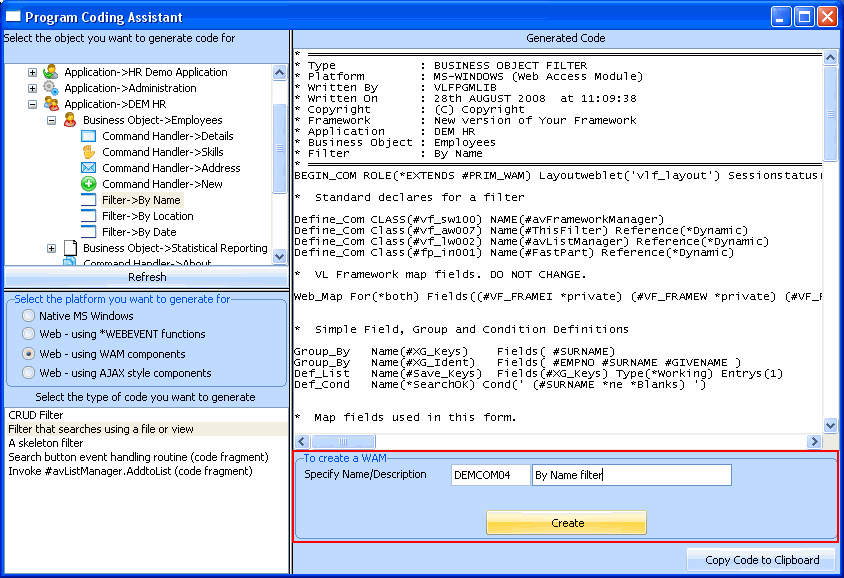Click Copy Code to Clipboard button

pos(762,560)
